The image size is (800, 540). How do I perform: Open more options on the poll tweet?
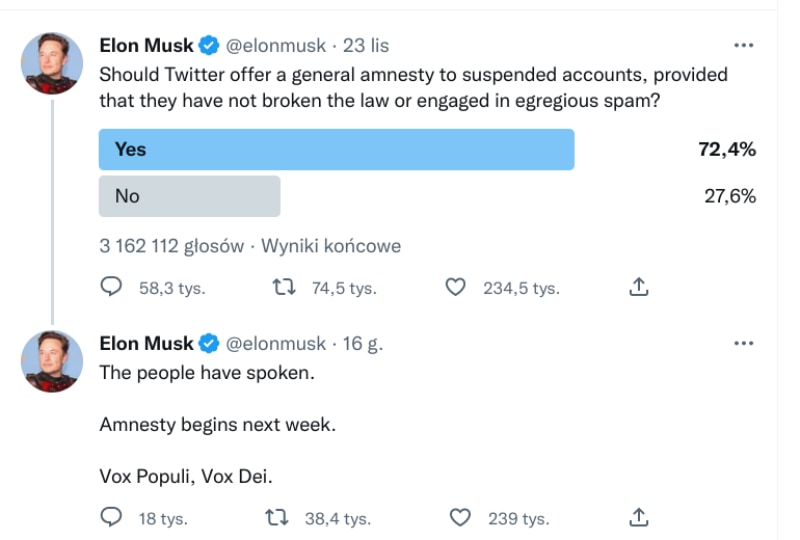743,46
